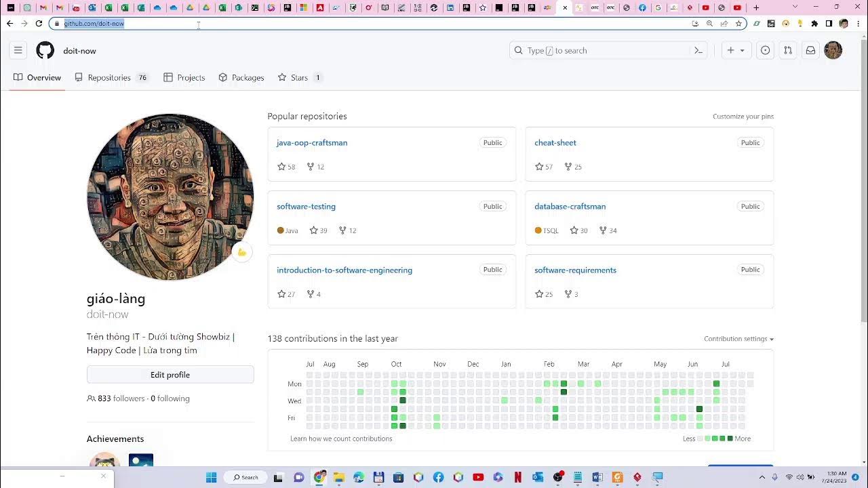Click the Edit profile button
The width and height of the screenshot is (868, 488).
tap(170, 375)
